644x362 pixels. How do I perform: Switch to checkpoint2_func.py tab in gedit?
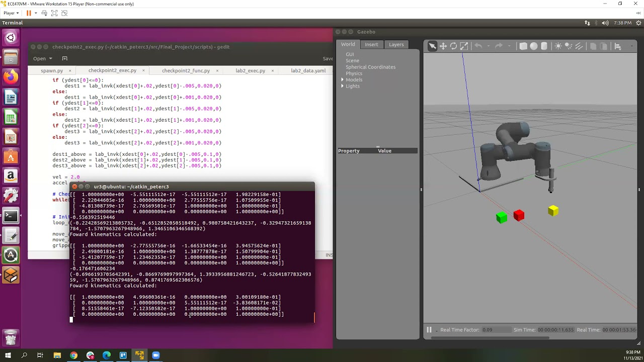click(x=186, y=70)
